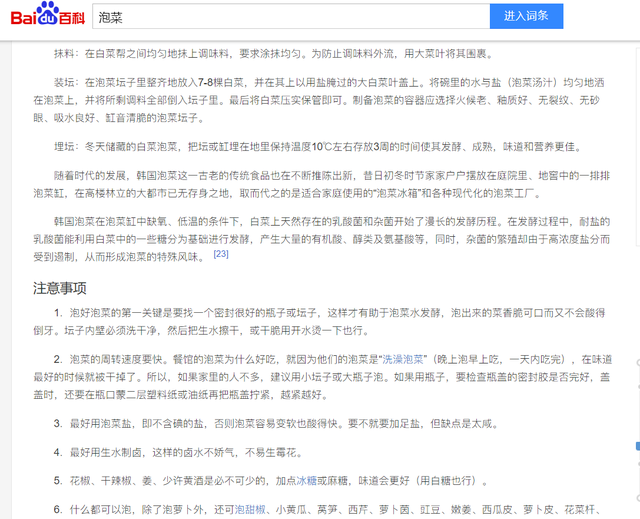
Task: Open the 冰糖 link
Action: coord(307,481)
